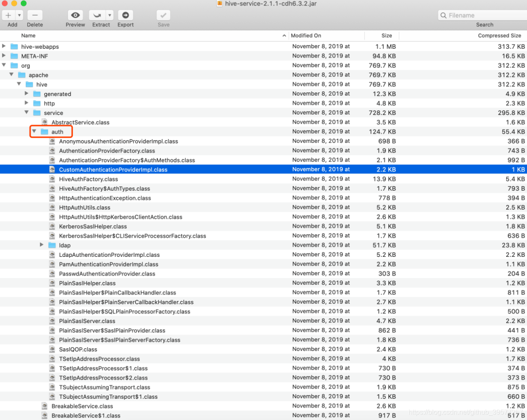The height and width of the screenshot is (420, 527).
Task: Click the SaslQOP.class file icon
Action: click(52, 349)
